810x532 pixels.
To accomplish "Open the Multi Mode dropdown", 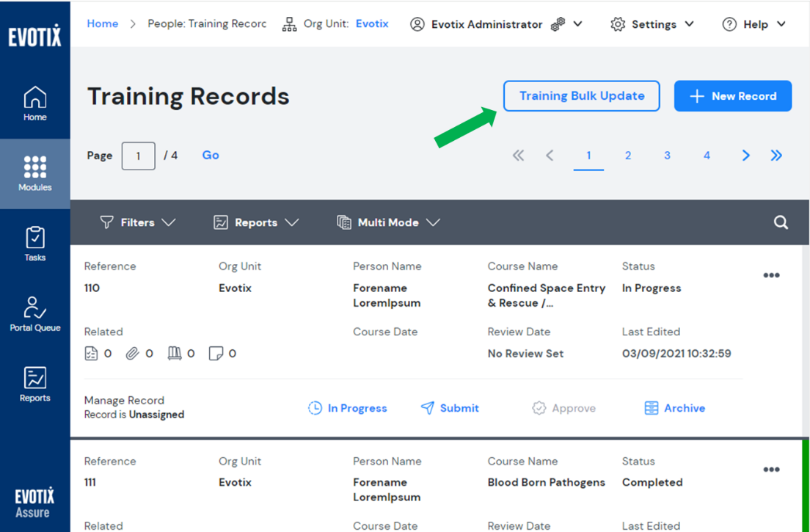I will (x=388, y=222).
